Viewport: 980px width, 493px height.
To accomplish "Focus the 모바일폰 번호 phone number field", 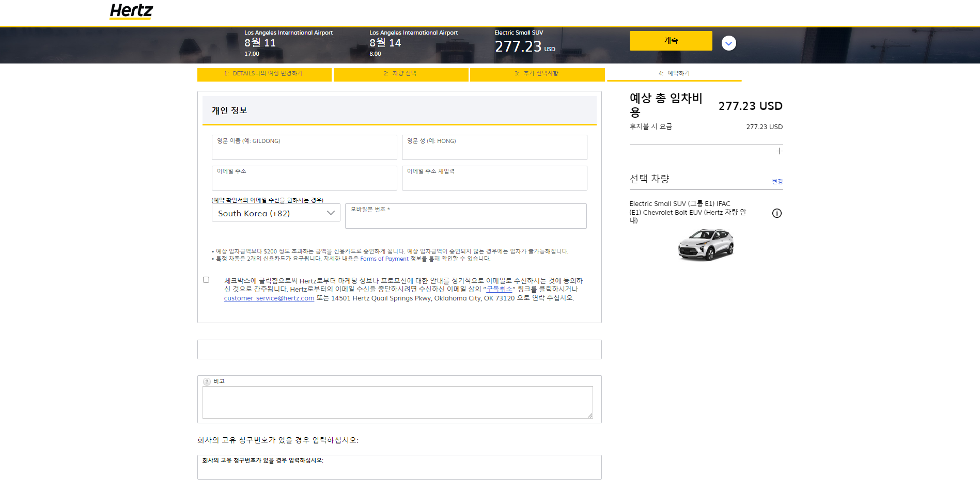I will click(465, 216).
